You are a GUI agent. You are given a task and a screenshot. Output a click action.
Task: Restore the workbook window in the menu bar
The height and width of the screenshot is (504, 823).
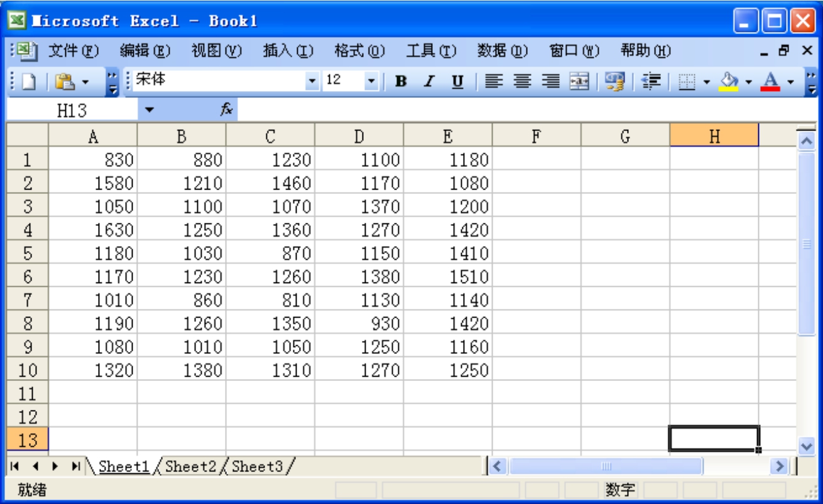pyautogui.click(x=785, y=51)
